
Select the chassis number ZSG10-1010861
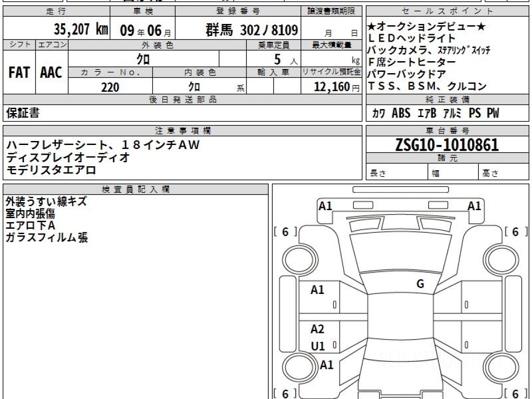[447, 145]
